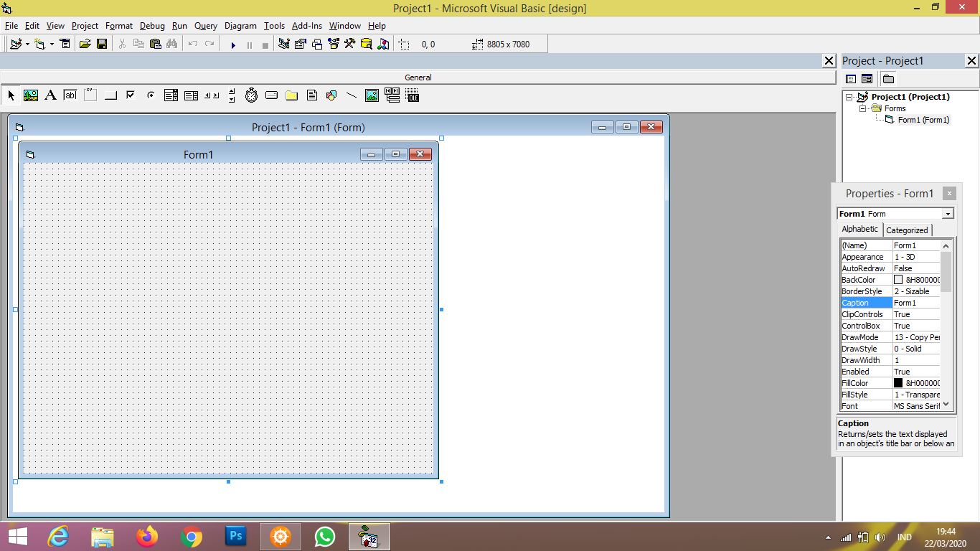Click the Paste clipboard icon
Screen dimensions: 980x551
155,44
